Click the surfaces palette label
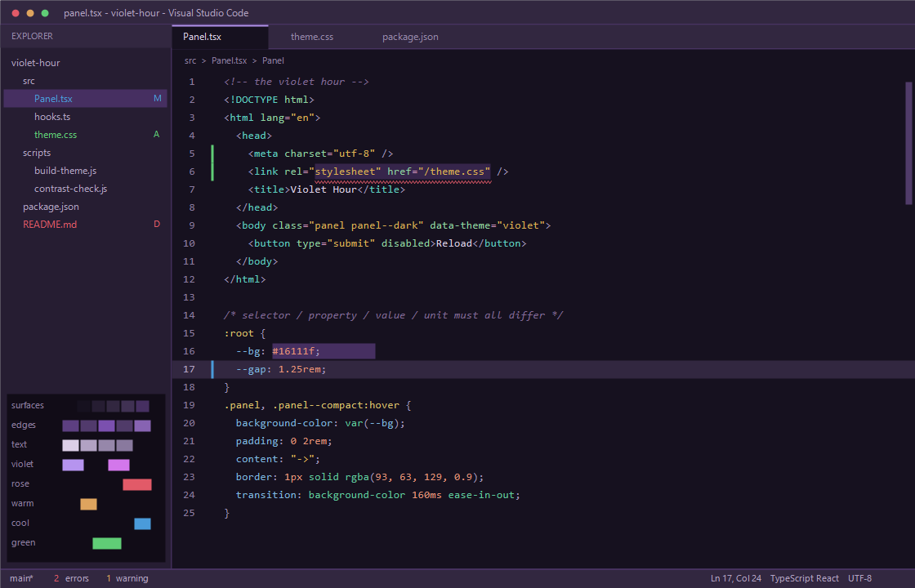The image size is (915, 588). [28, 405]
